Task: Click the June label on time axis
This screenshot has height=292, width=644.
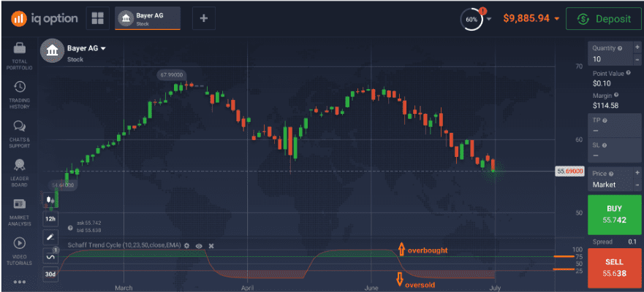Action: point(371,288)
